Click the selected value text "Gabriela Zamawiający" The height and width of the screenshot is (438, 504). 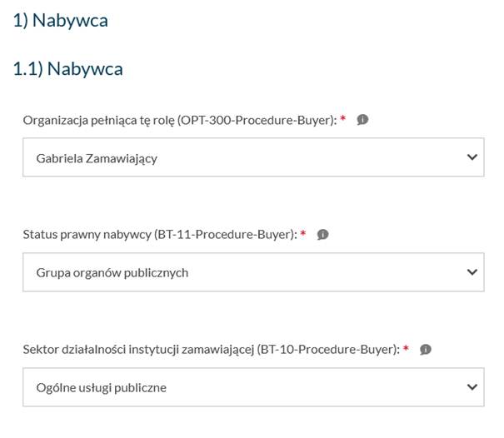click(x=97, y=158)
